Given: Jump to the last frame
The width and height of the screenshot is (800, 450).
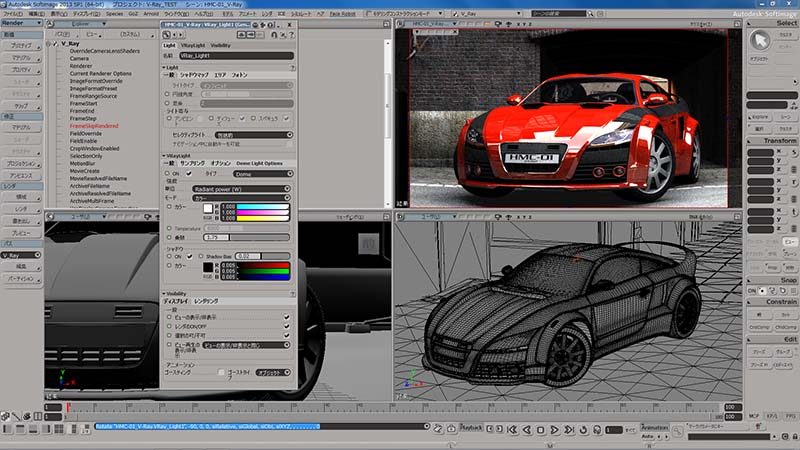Looking at the screenshot, I should pos(569,430).
